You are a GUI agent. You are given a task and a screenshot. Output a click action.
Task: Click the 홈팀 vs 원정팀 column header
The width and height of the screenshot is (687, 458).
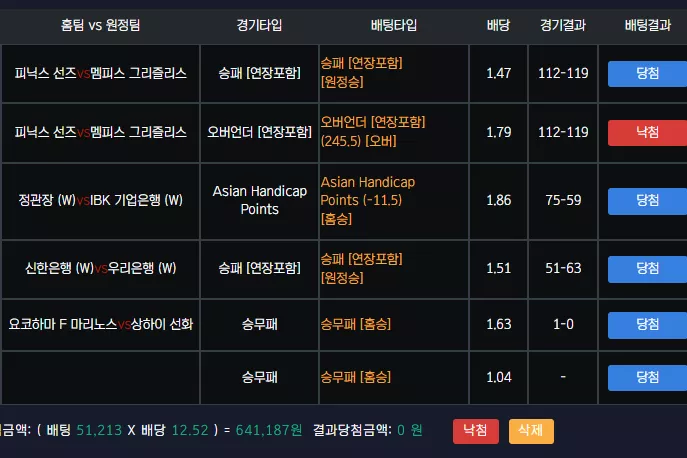point(100,25)
